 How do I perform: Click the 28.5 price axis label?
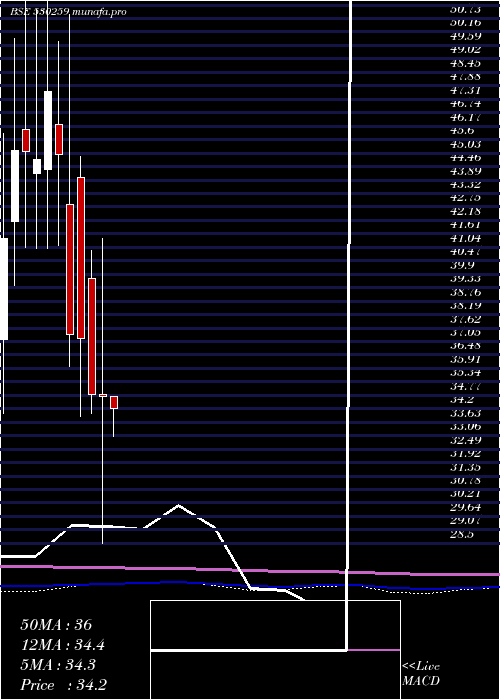(462, 534)
